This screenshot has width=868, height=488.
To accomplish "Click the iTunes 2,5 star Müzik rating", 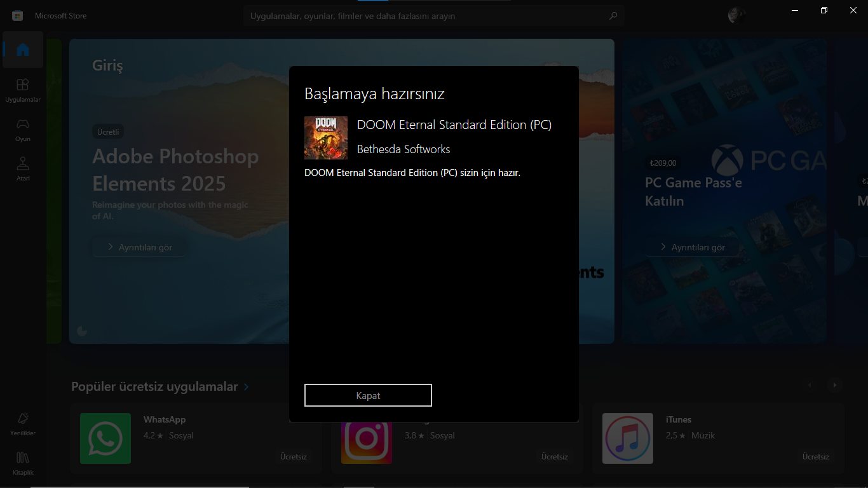I will coord(690,436).
